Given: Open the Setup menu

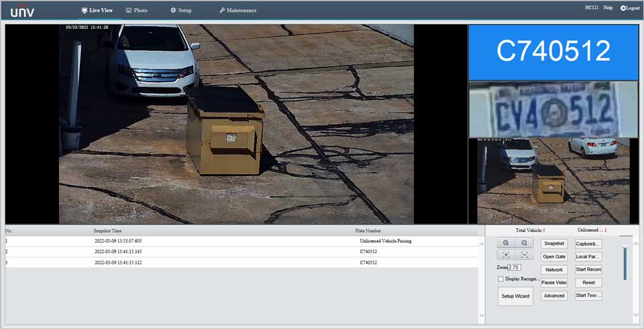Looking at the screenshot, I should tap(180, 11).
